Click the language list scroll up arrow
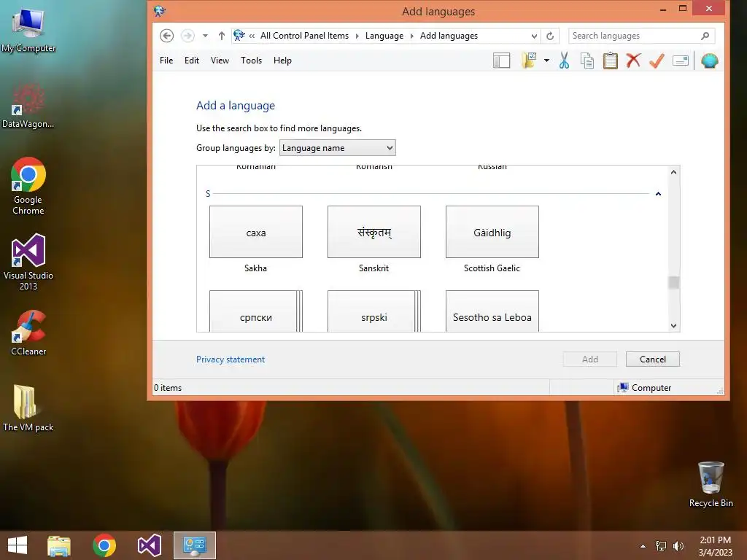The image size is (747, 560). tap(673, 172)
